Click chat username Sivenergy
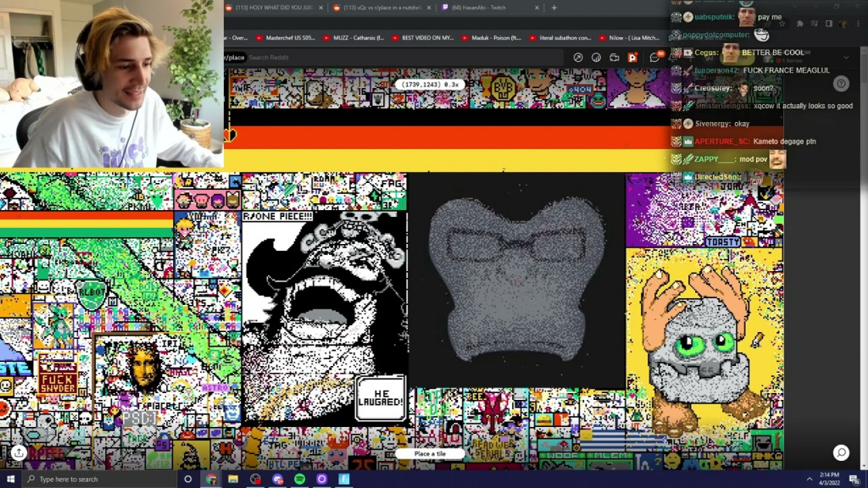Image resolution: width=868 pixels, height=488 pixels. (713, 124)
